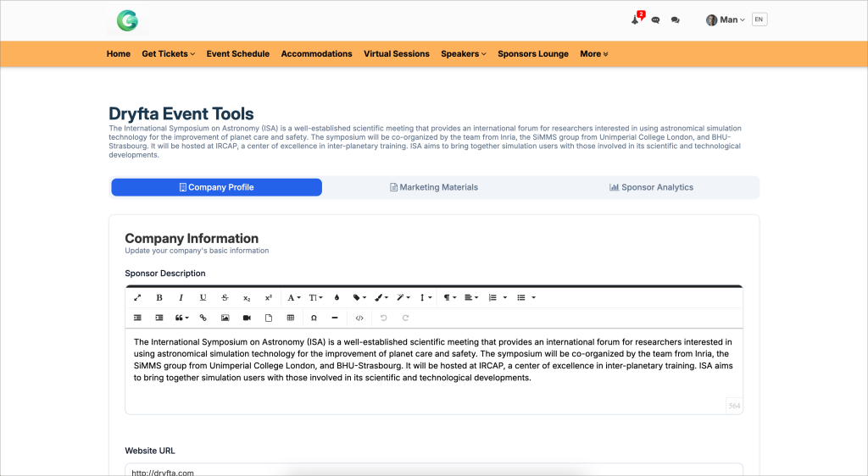This screenshot has height=476, width=868.
Task: Open the Man user account menu
Action: coord(726,19)
